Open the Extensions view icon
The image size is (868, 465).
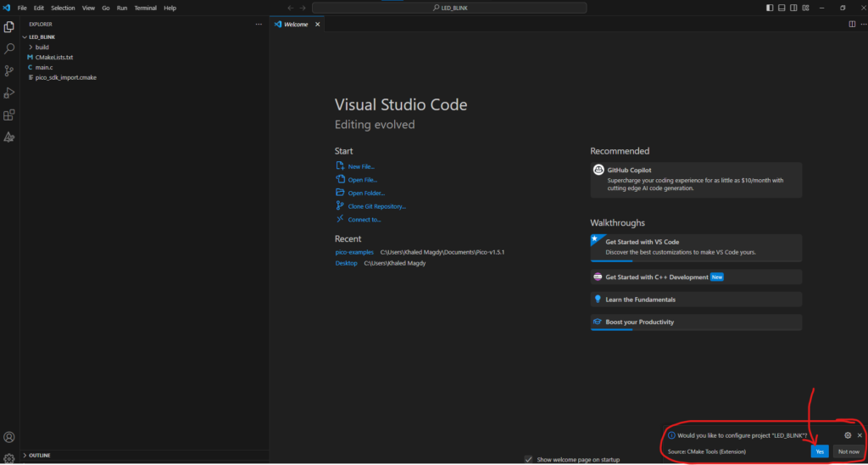pyautogui.click(x=9, y=115)
